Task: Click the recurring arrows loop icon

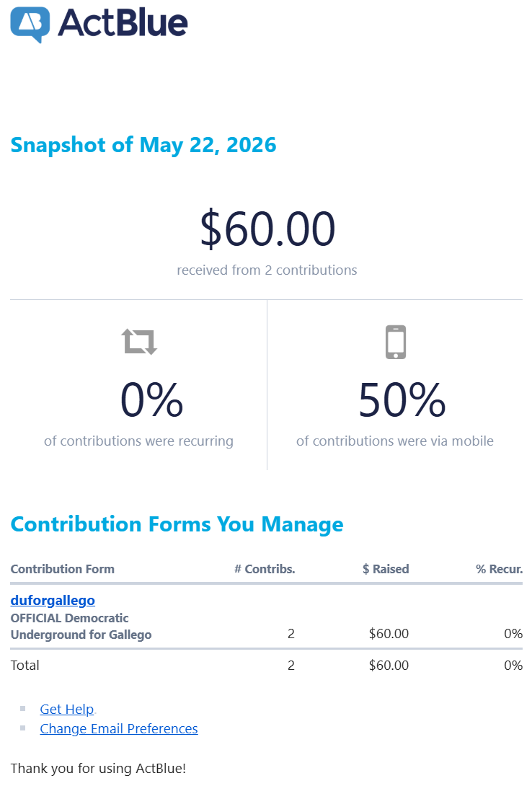Action: [139, 342]
